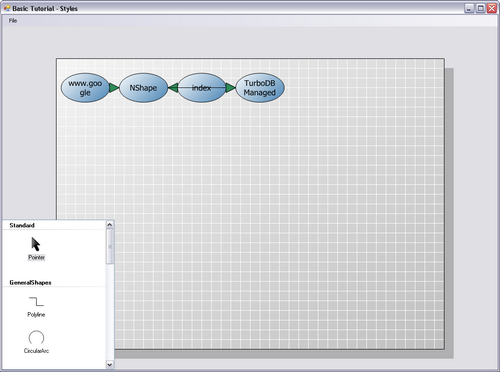Pick the CircularArc shape tool

point(36,337)
